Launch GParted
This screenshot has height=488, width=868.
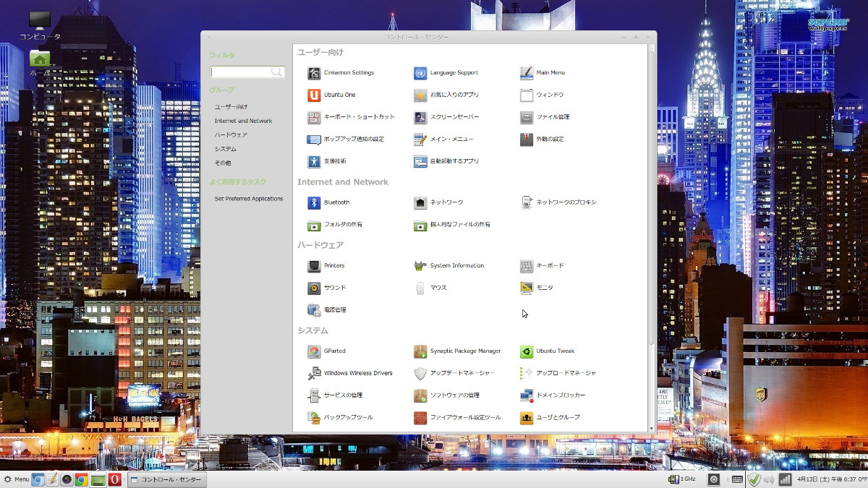tap(326, 351)
